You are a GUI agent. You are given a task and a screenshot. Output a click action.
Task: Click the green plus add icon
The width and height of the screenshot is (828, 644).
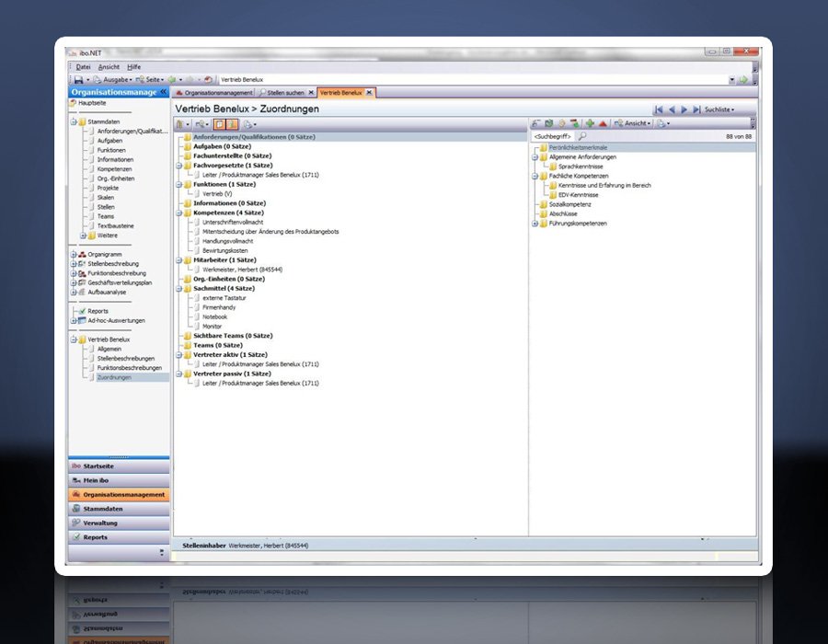[590, 123]
